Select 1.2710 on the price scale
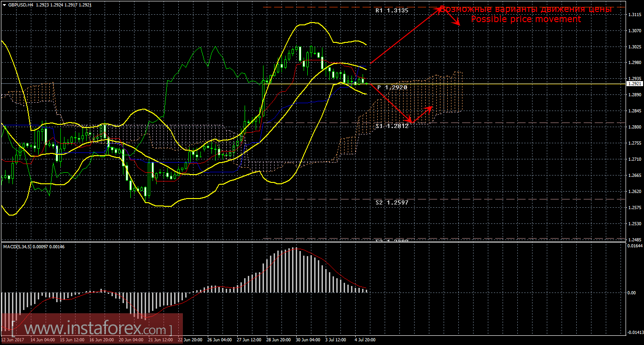This screenshot has width=644, height=345. (x=635, y=159)
